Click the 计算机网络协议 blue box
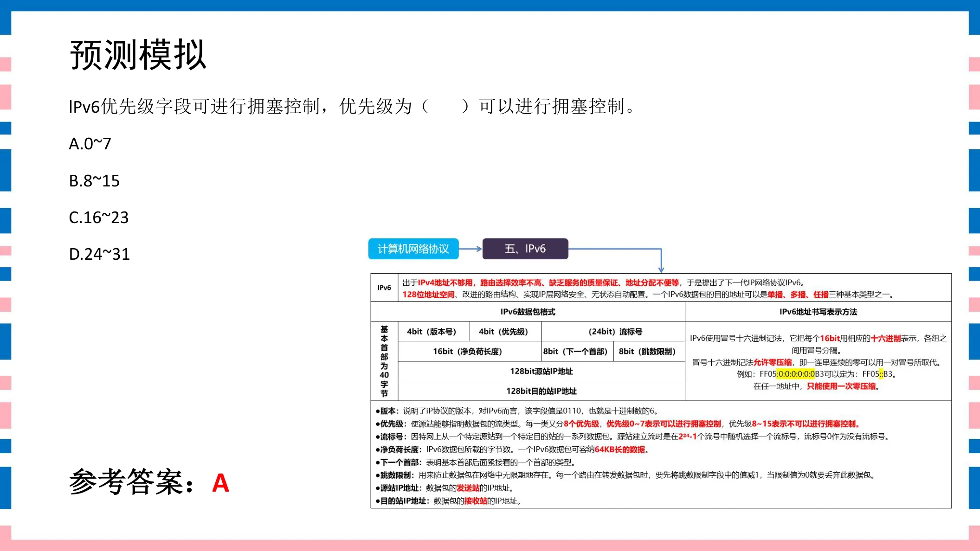The width and height of the screenshot is (980, 551). pos(413,249)
